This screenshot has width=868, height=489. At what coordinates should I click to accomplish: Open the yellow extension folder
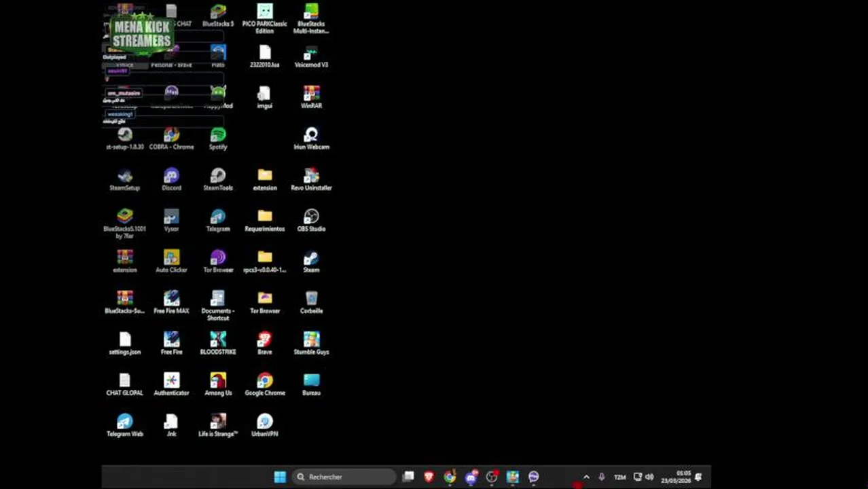tap(265, 180)
